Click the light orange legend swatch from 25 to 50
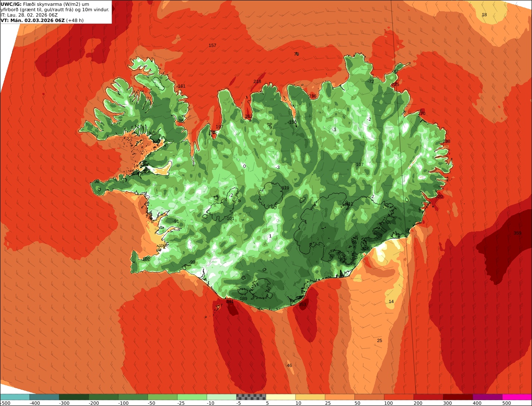 pos(340,397)
